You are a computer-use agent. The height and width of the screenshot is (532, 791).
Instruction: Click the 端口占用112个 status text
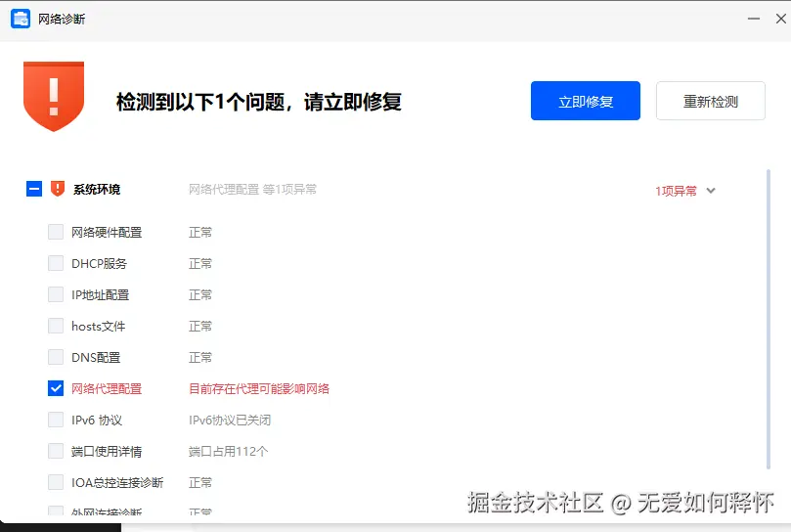coord(228,451)
